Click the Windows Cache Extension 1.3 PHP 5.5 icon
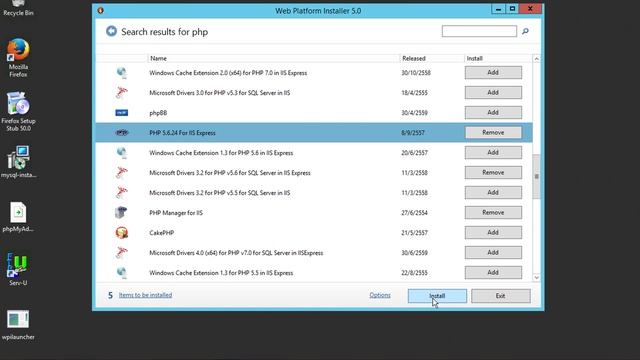Screen dimensions: 640x360 pos(122,273)
